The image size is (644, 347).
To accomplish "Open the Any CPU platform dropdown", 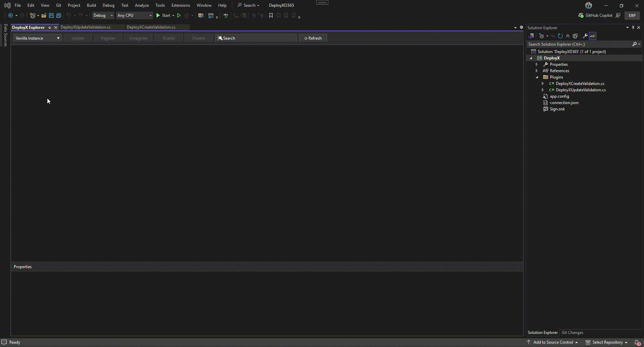I will click(x=135, y=15).
